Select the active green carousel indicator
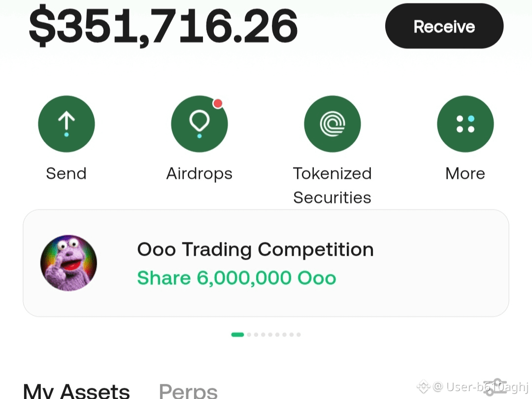 coord(237,334)
